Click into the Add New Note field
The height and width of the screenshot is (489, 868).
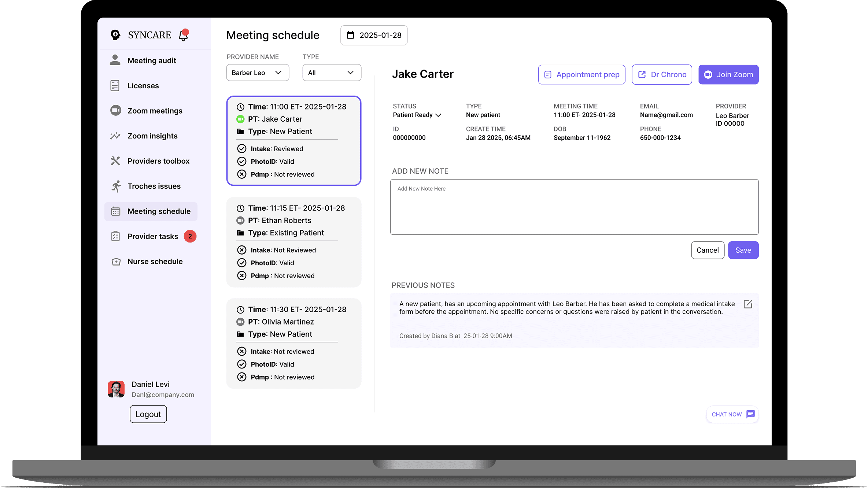[574, 207]
